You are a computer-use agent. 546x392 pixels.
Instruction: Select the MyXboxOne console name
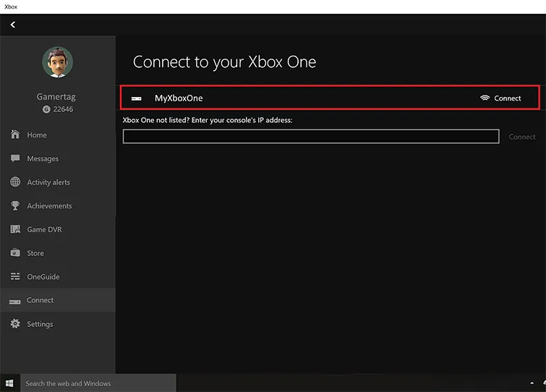(x=179, y=98)
